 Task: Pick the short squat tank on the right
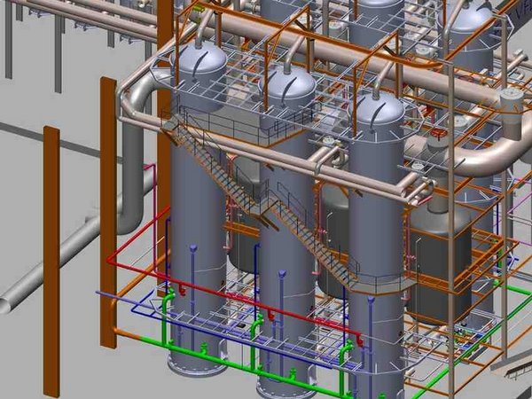pos(440,264)
